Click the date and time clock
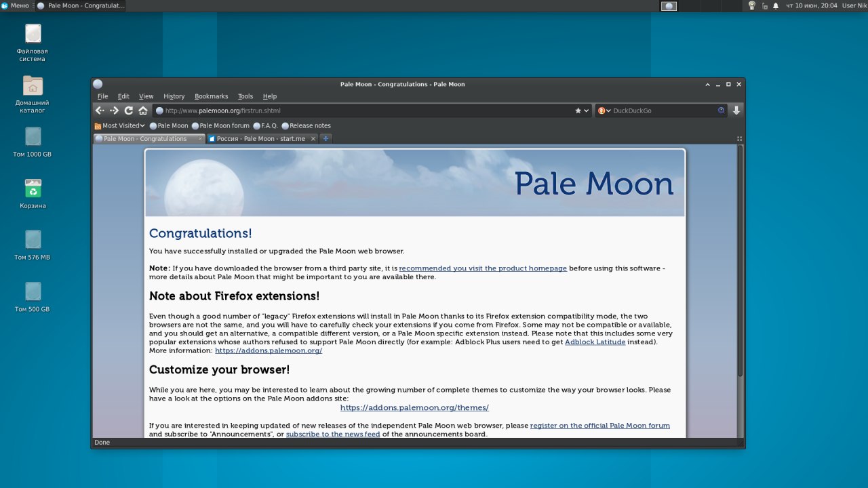Viewport: 868px width, 488px height. click(811, 5)
